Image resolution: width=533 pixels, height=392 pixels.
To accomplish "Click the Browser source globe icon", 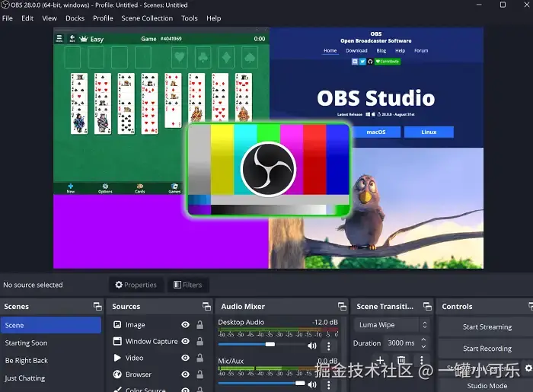I will [117, 374].
